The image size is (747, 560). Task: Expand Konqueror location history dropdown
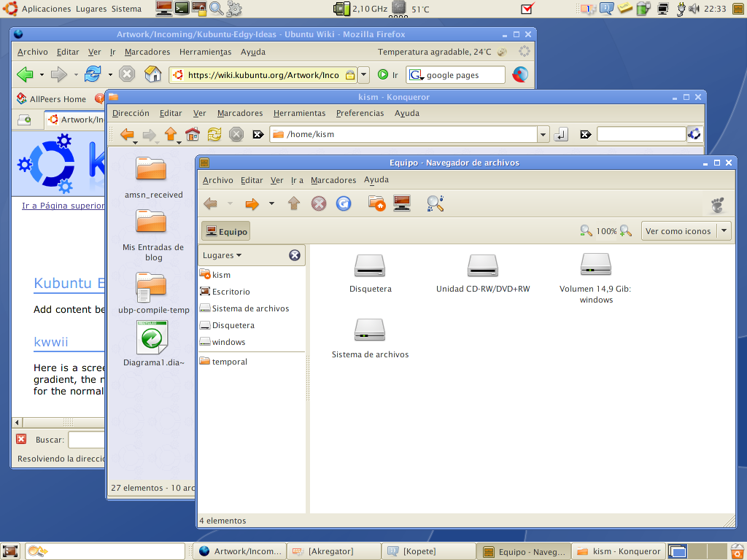(543, 135)
